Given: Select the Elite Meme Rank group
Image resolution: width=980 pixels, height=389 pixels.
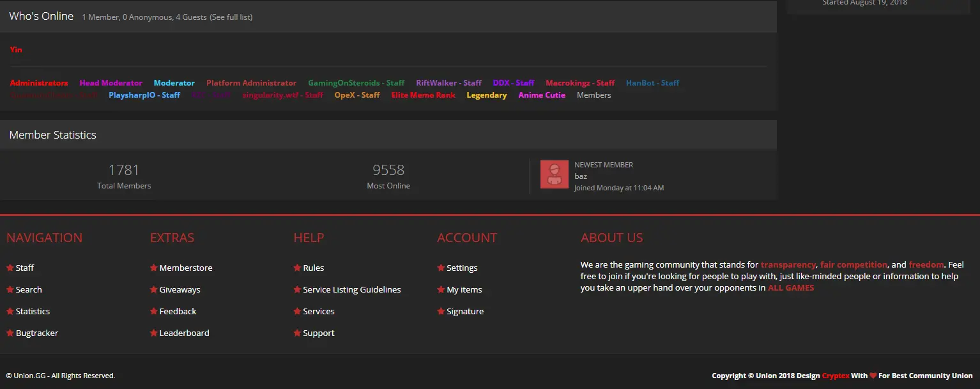Looking at the screenshot, I should [424, 95].
